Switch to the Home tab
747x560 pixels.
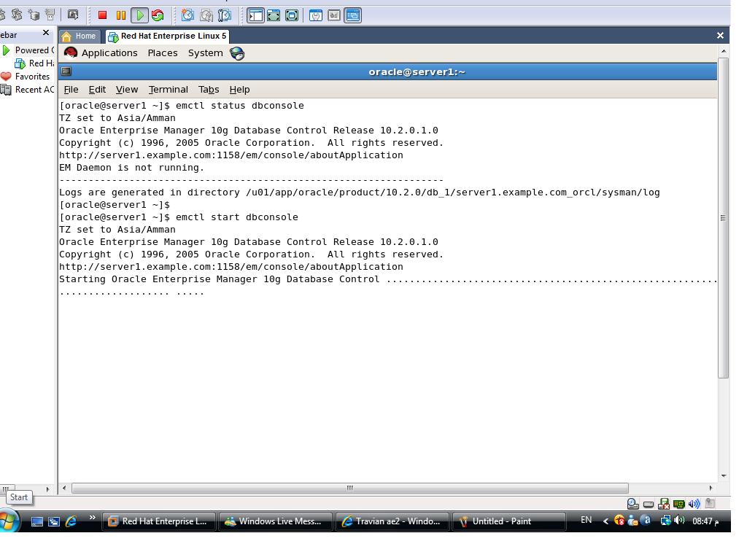79,36
